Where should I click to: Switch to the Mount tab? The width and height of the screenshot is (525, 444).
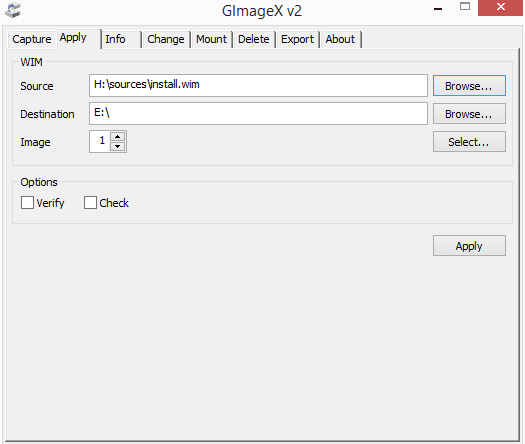(212, 39)
